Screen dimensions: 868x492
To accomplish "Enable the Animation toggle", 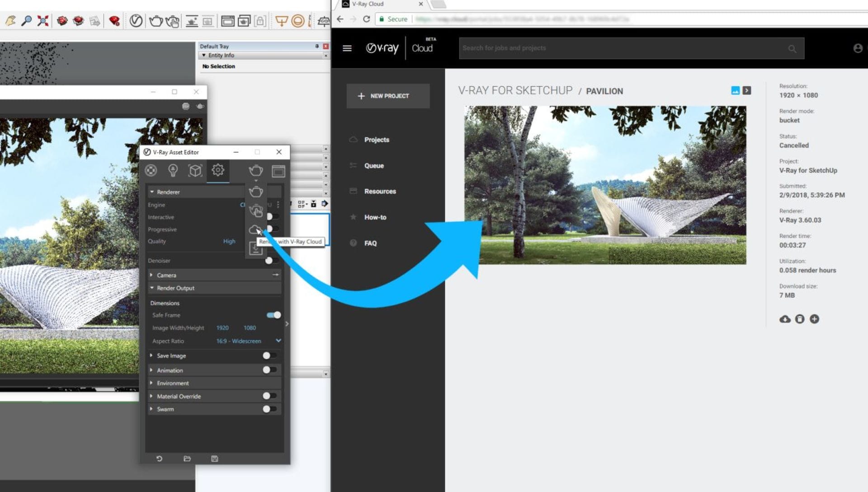I will point(269,370).
